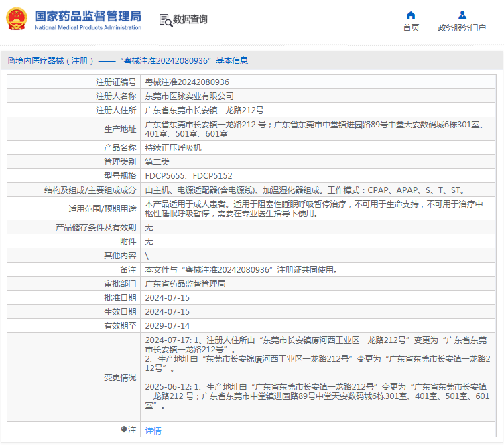Click the 适用范围/预期用途 row label
The image size is (504, 448).
click(x=103, y=209)
